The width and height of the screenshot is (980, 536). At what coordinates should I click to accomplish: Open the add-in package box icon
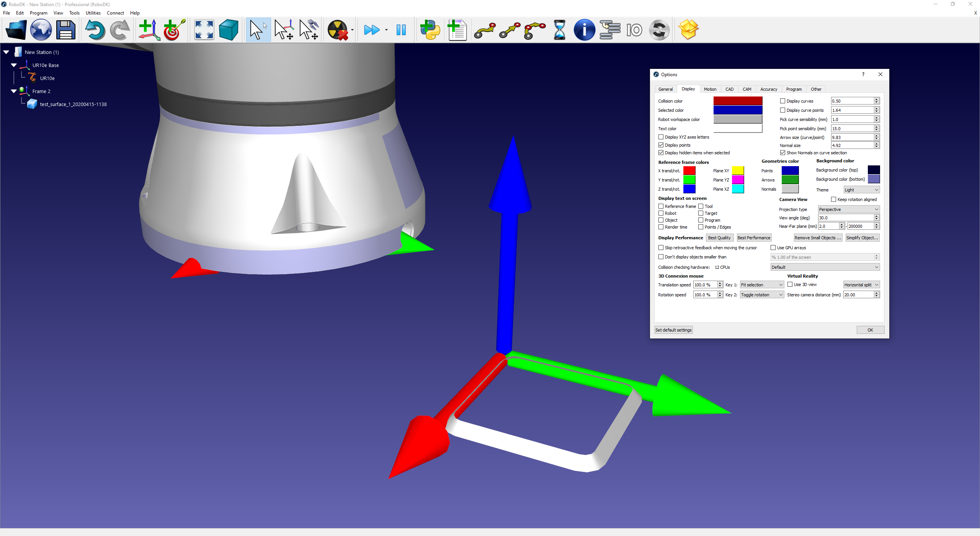tap(688, 30)
